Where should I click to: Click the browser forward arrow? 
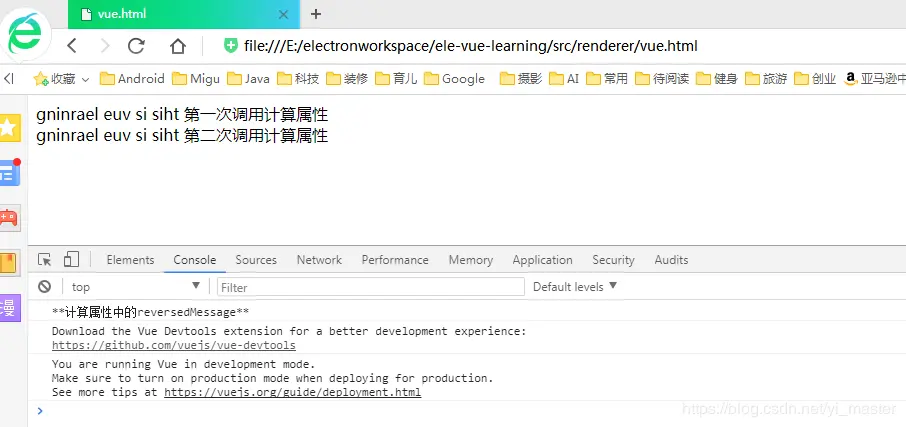[x=104, y=46]
